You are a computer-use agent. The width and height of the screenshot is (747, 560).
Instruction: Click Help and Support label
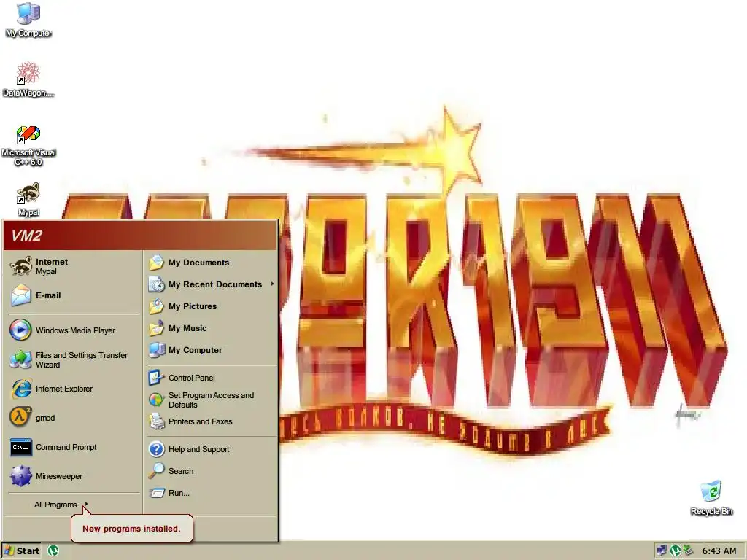[x=198, y=449]
